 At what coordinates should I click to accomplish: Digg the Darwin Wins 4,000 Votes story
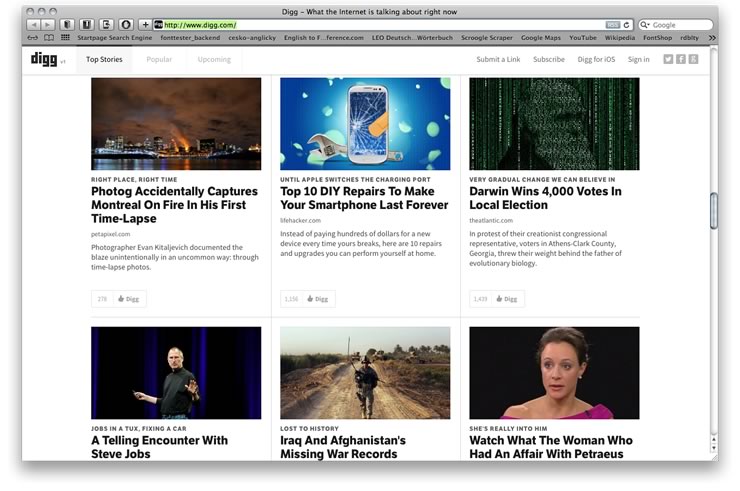click(507, 299)
